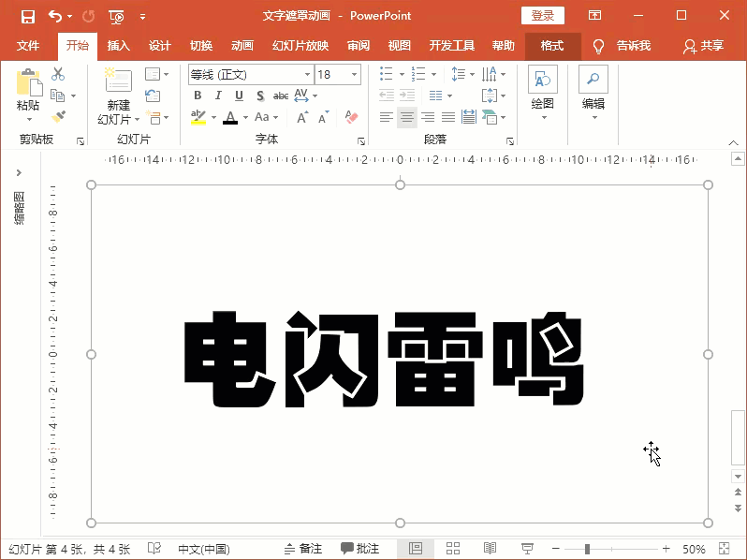Apply the yellow text highlight color
Screen dimensions: 747x560
pos(198,117)
